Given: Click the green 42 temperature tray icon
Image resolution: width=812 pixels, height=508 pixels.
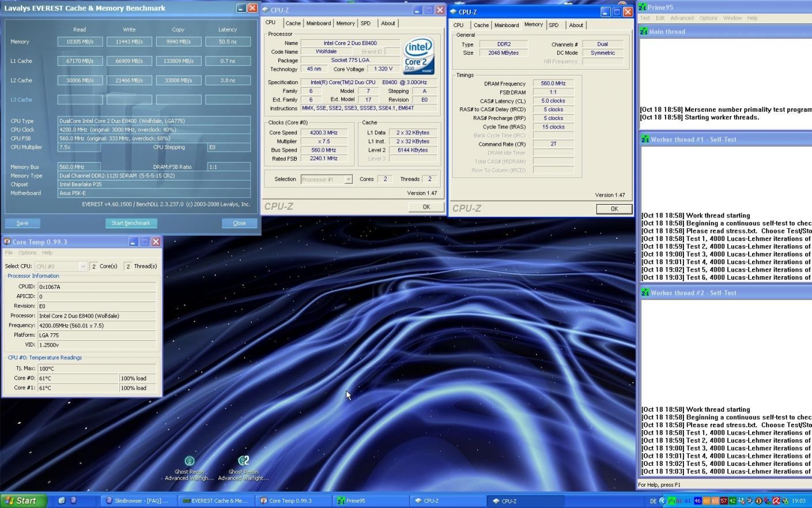Looking at the screenshot, I should pos(732,501).
